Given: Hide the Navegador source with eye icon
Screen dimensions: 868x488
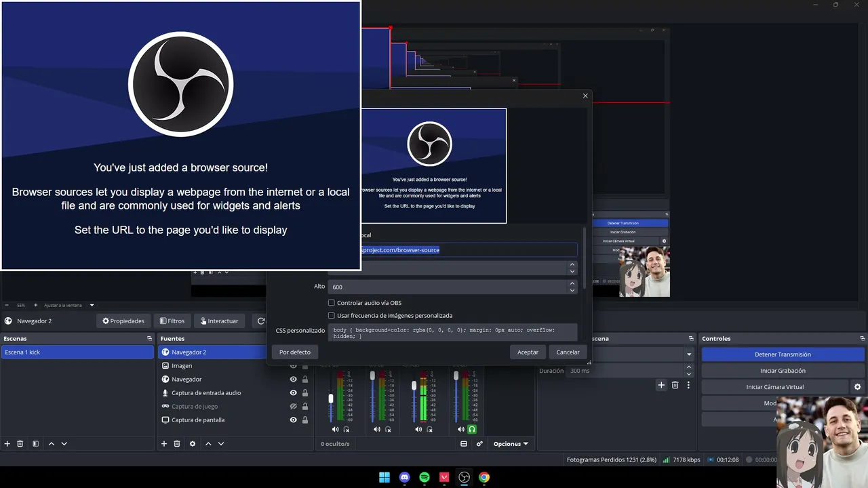Looking at the screenshot, I should point(294,379).
